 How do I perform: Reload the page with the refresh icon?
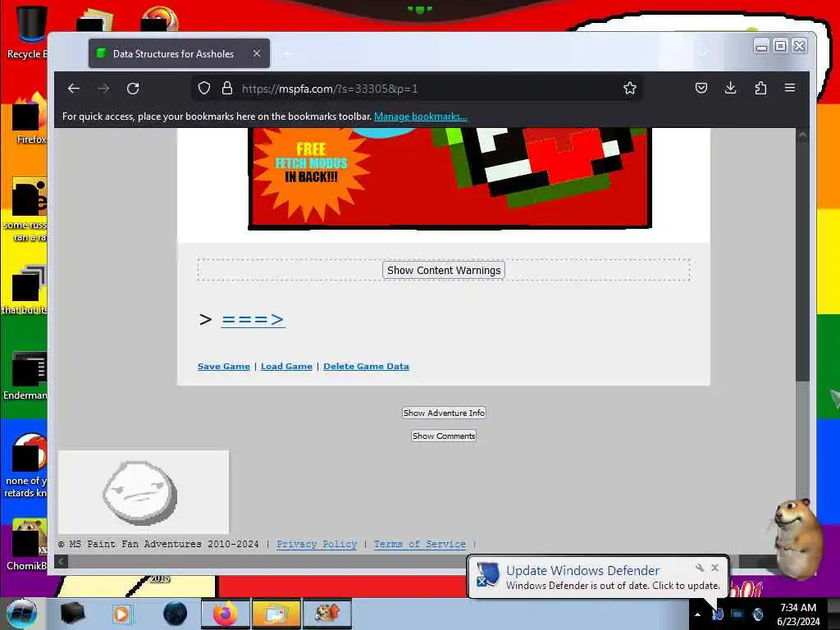[x=133, y=89]
